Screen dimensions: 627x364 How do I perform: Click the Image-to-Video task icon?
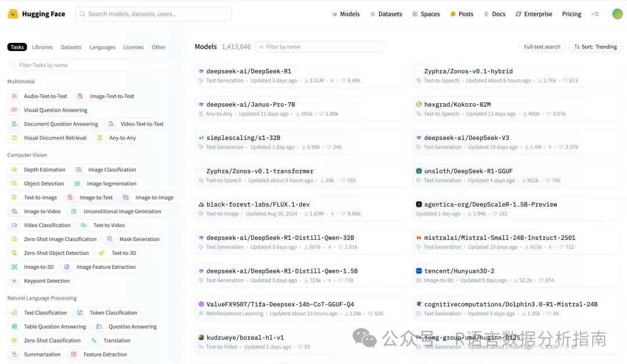(15, 211)
